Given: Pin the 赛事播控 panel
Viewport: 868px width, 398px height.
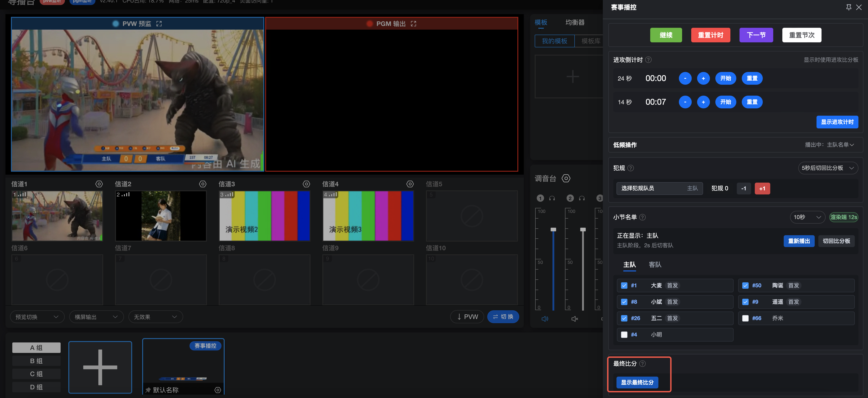Looking at the screenshot, I should coord(849,7).
